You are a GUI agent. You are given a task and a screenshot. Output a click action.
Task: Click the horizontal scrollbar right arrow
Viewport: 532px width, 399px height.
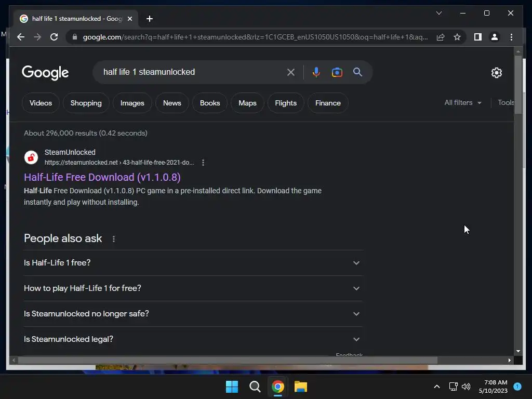(x=509, y=361)
